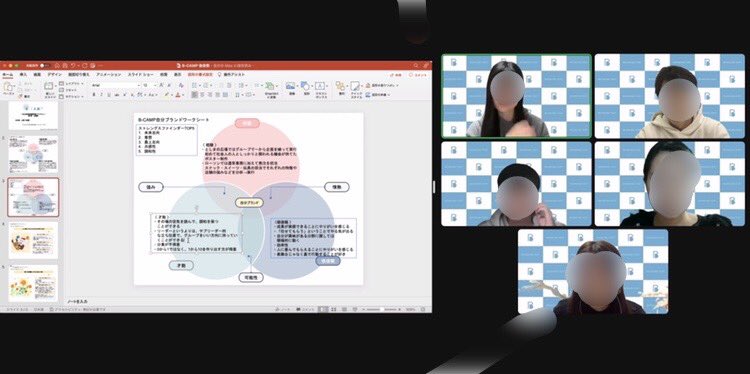Screen dimensions: 750x374
Task: Click the Comments button in ribbon
Action: (418, 75)
